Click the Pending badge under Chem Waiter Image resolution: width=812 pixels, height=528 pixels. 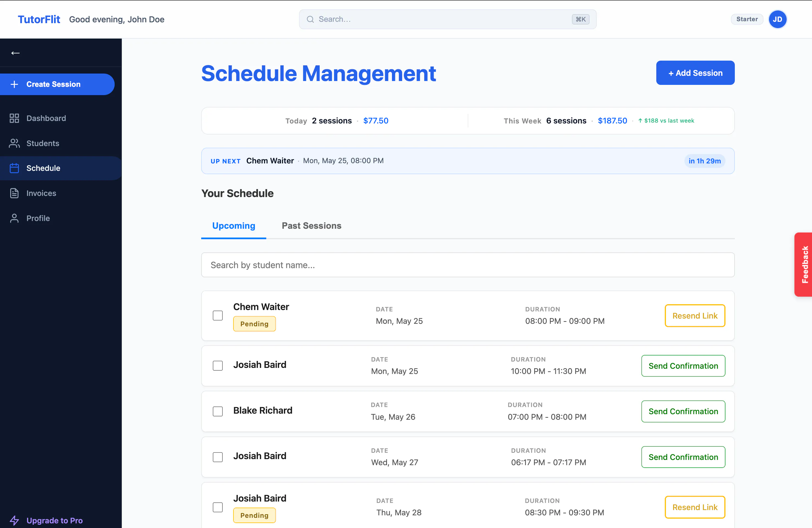pos(254,324)
